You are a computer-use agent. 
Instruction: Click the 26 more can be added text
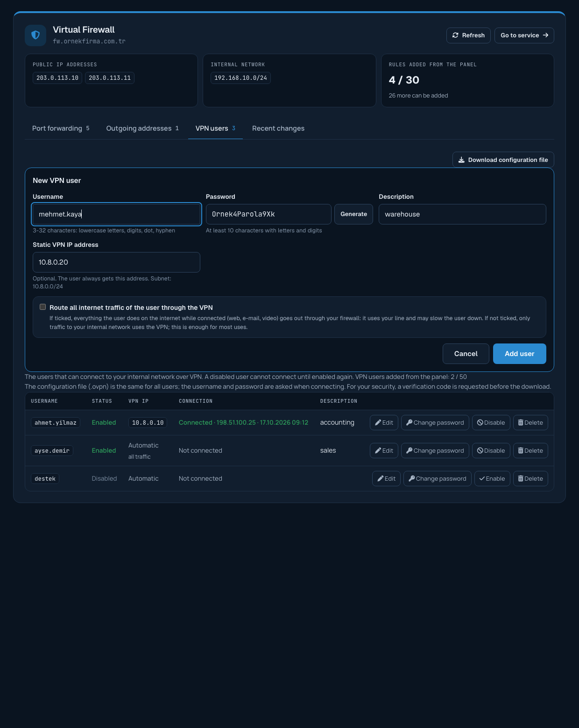click(x=418, y=96)
